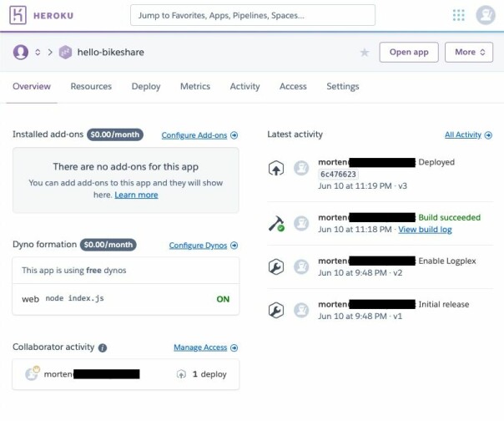504x421 pixels.
Task: Select the Overview tab
Action: point(32,86)
